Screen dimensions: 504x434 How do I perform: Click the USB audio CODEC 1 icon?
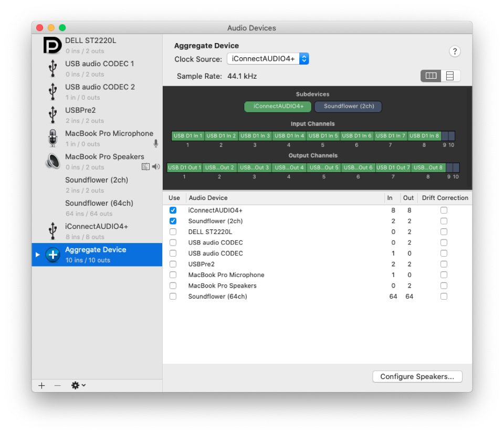(52, 68)
